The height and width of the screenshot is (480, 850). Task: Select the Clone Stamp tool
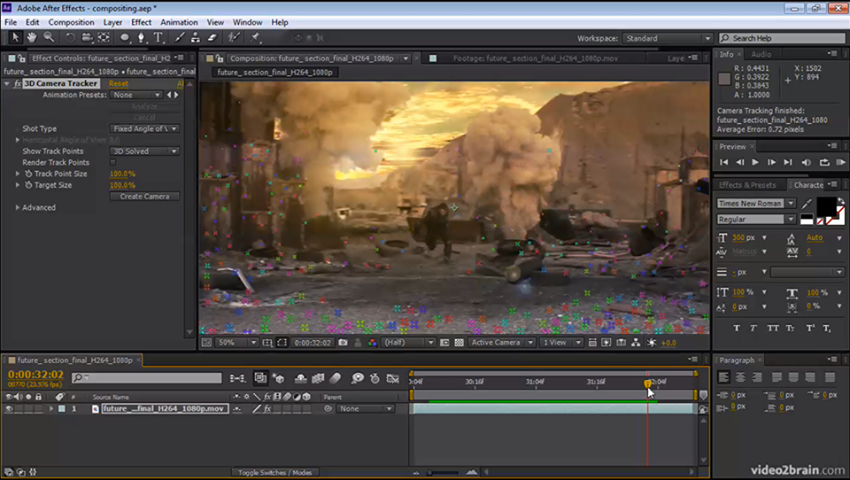pyautogui.click(x=195, y=37)
